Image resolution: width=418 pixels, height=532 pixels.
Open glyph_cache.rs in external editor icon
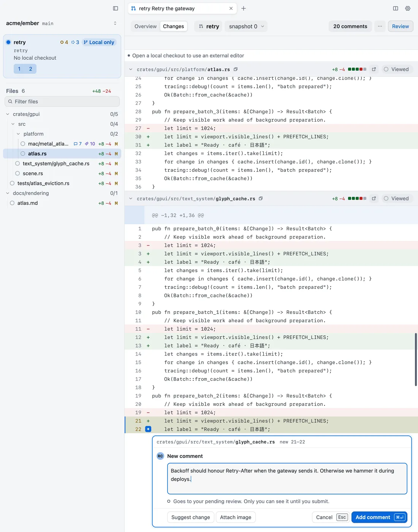(374, 198)
